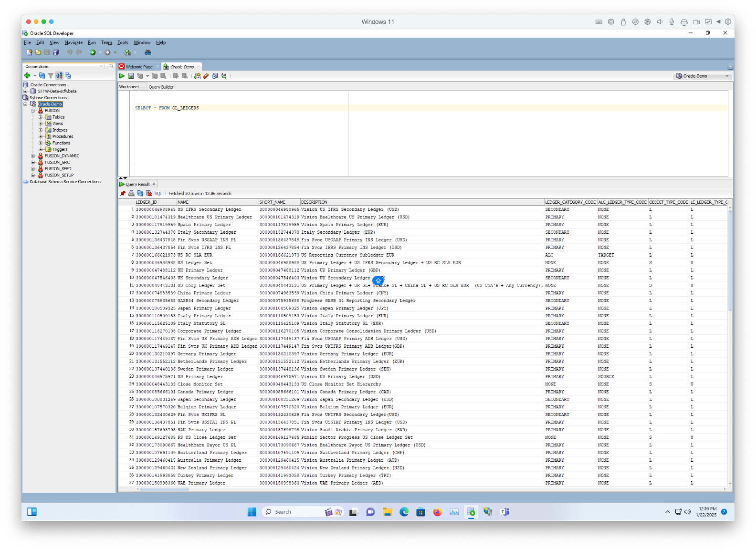
Task: Run the SQL statement with the green play icon
Action: [x=122, y=76]
